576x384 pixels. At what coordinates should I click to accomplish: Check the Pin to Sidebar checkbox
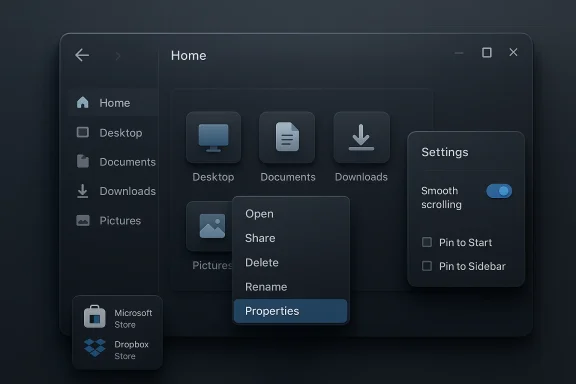[x=427, y=266]
